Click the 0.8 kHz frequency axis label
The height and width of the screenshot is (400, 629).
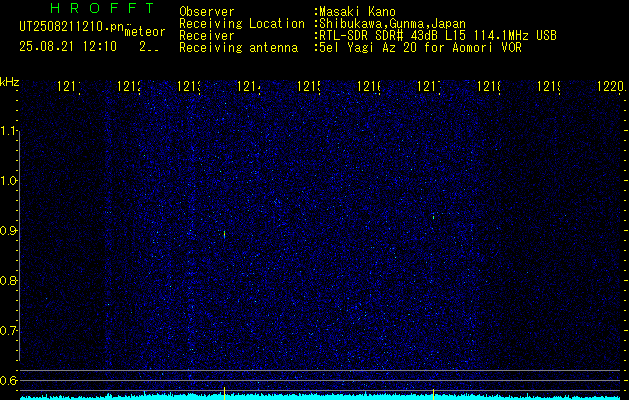tap(8, 280)
